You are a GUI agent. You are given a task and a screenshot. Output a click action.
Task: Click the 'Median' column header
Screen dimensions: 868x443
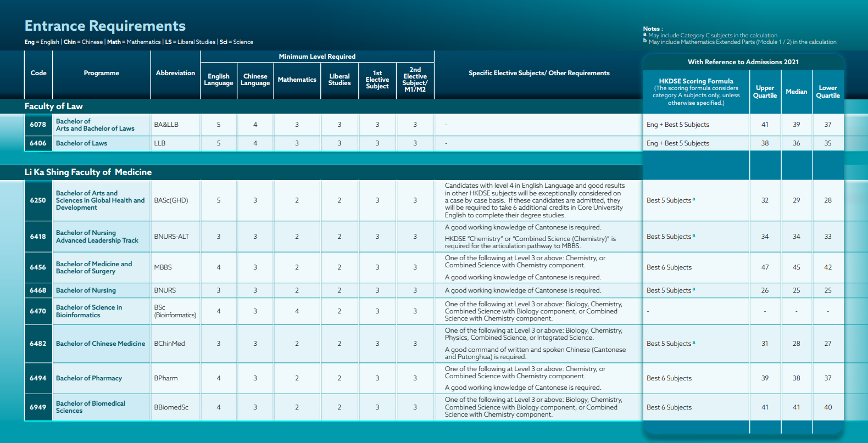click(x=797, y=92)
